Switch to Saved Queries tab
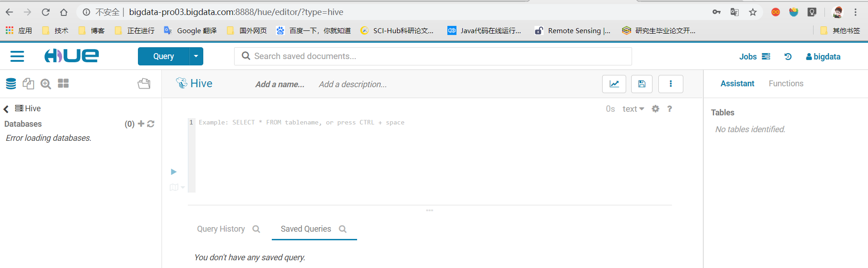This screenshot has height=268, width=868. click(x=306, y=229)
